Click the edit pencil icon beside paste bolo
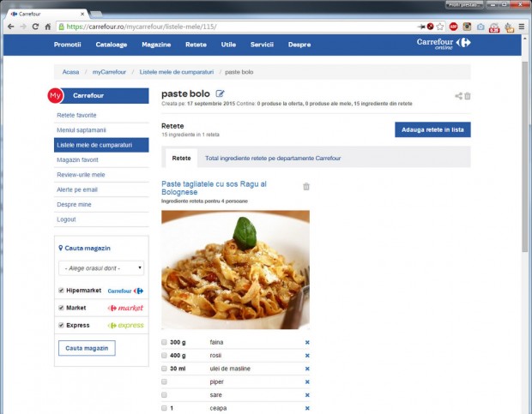Viewport: 532px width, 414px height. tap(221, 93)
